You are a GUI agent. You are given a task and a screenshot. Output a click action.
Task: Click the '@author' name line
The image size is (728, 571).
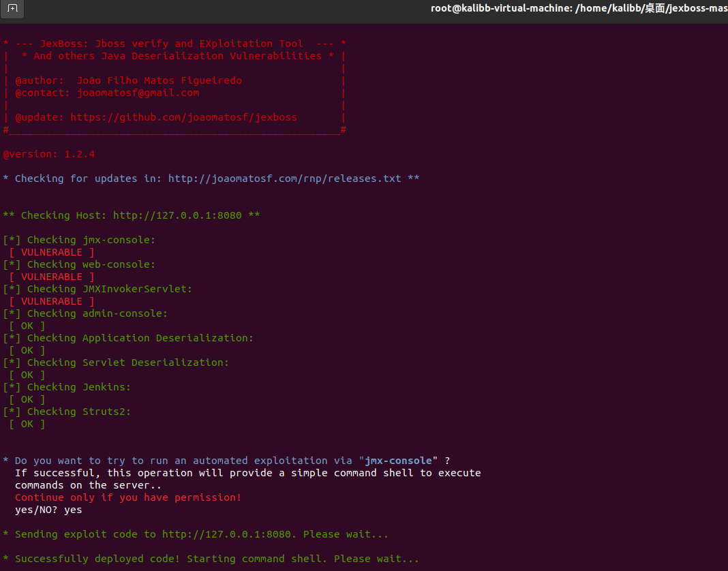pos(129,81)
